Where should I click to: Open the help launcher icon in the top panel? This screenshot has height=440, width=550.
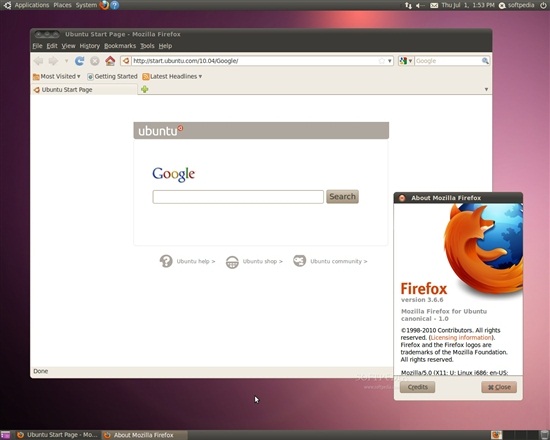(x=115, y=5)
